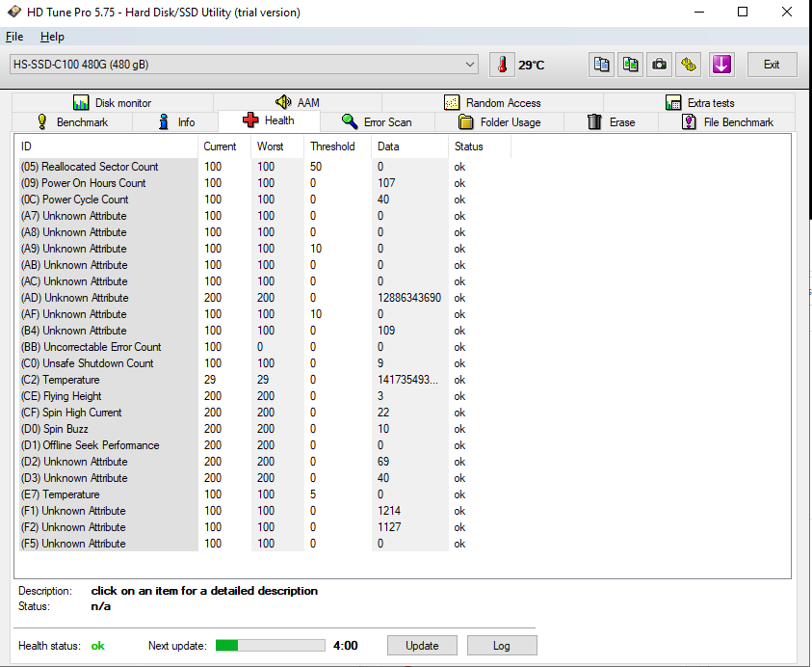Screen dimensions: 812x667
Task: Open the Extra tests tab
Action: 699,102
